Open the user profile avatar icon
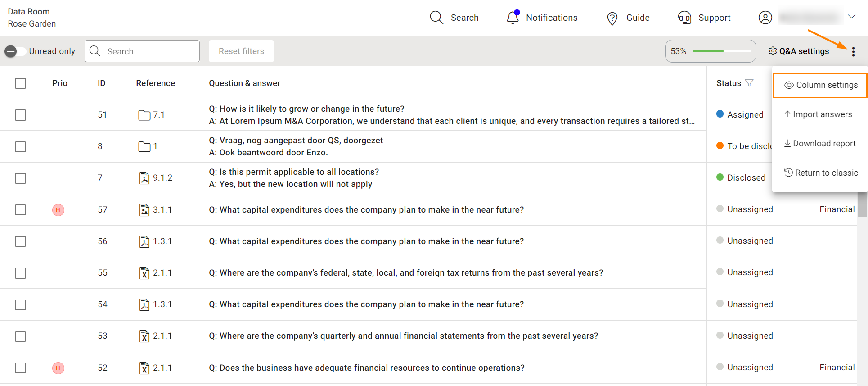Image resolution: width=868 pixels, height=386 pixels. click(765, 18)
